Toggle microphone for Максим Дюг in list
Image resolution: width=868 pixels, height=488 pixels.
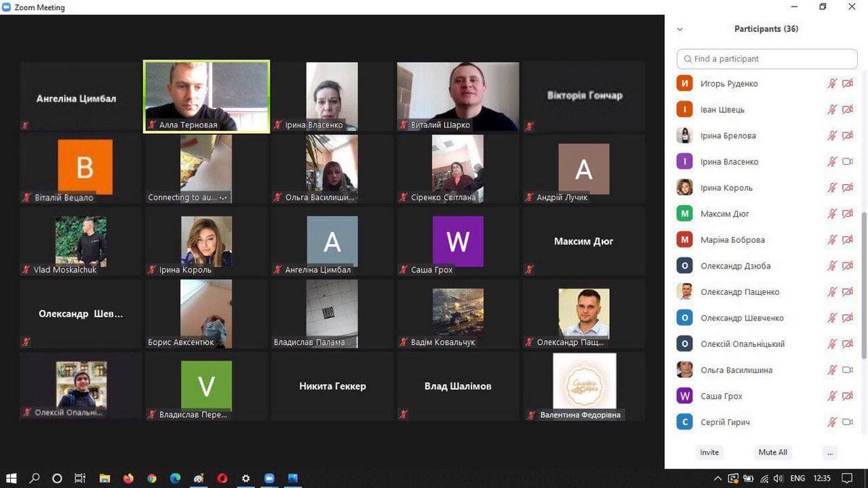[832, 214]
